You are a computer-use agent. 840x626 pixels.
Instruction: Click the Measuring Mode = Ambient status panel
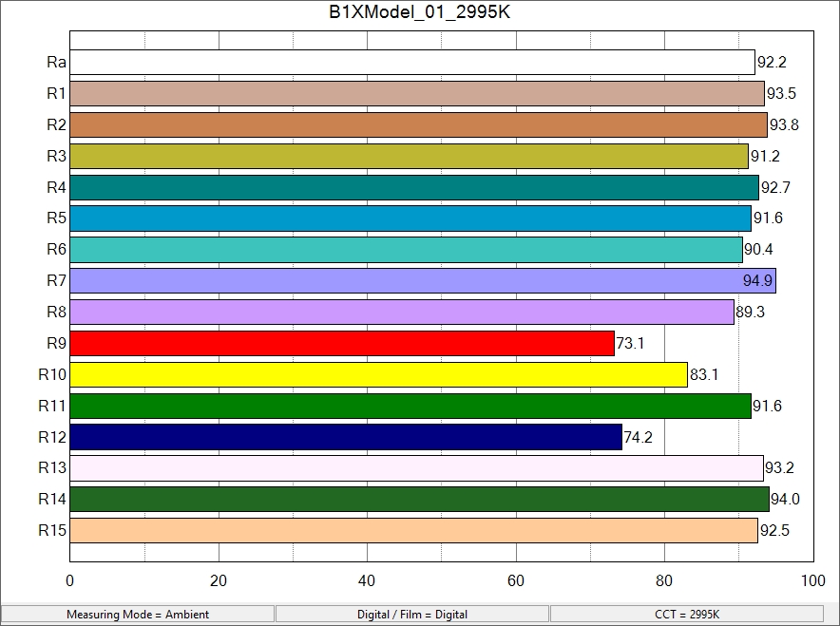(138, 615)
